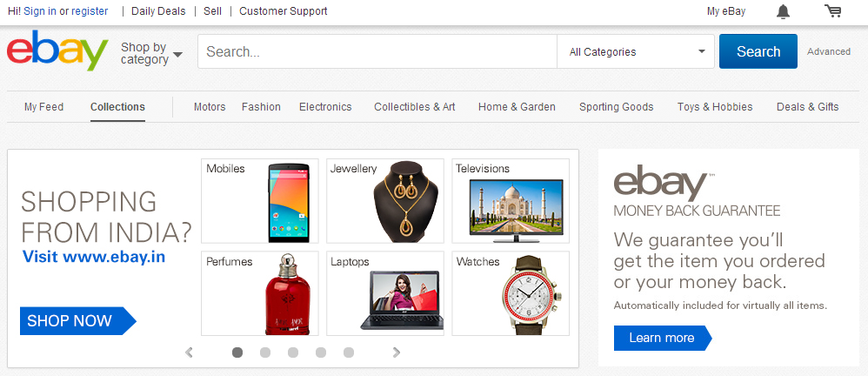Select the third carousel pagination dot
This screenshot has height=376, width=868.
coord(293,352)
